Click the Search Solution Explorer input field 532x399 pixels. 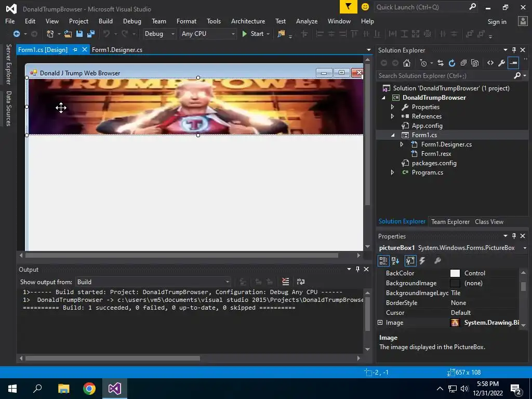(445, 76)
